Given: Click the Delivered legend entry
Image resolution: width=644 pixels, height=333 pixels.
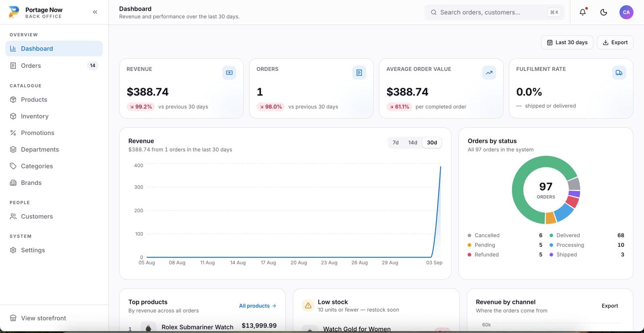Looking at the screenshot, I should tap(587, 235).
